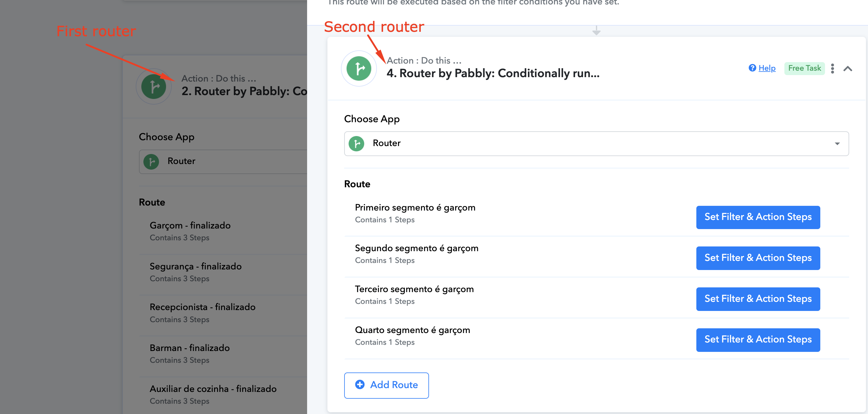Image resolution: width=868 pixels, height=414 pixels.
Task: Click the blue question-mark Help icon
Action: (752, 68)
